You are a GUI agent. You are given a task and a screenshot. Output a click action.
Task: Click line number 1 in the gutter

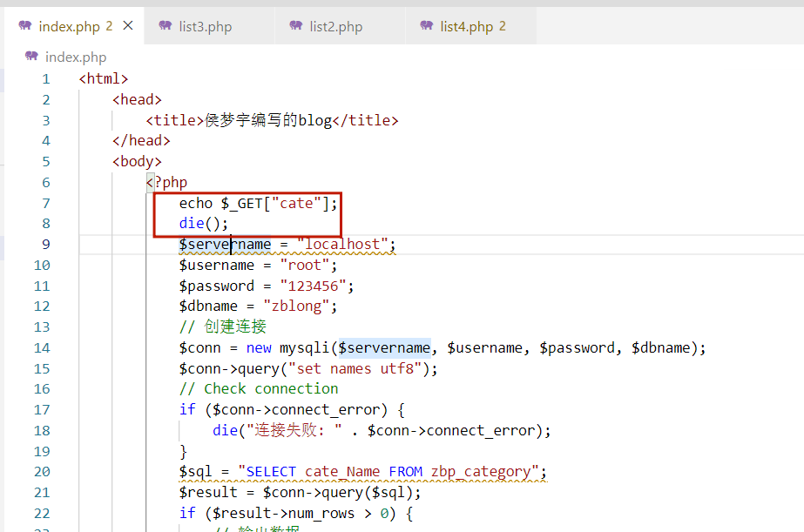(x=46, y=79)
